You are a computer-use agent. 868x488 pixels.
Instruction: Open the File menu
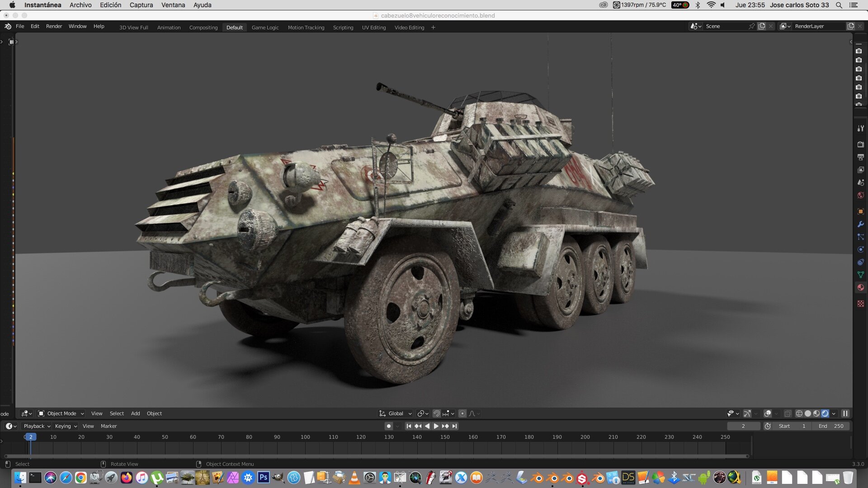coord(20,26)
